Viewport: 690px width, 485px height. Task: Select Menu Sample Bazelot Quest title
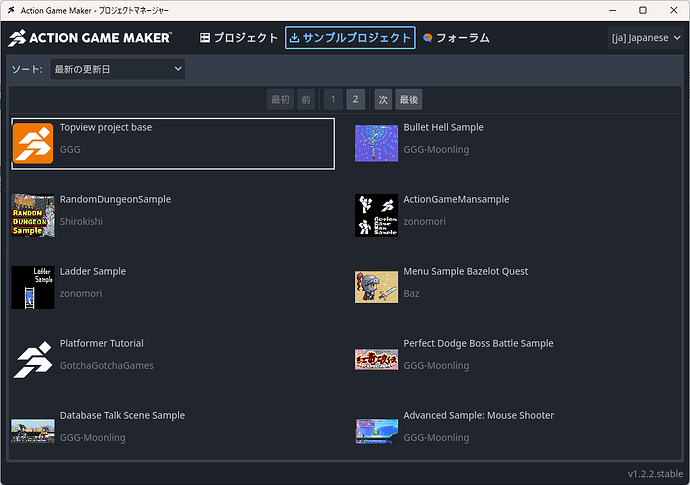click(x=466, y=272)
